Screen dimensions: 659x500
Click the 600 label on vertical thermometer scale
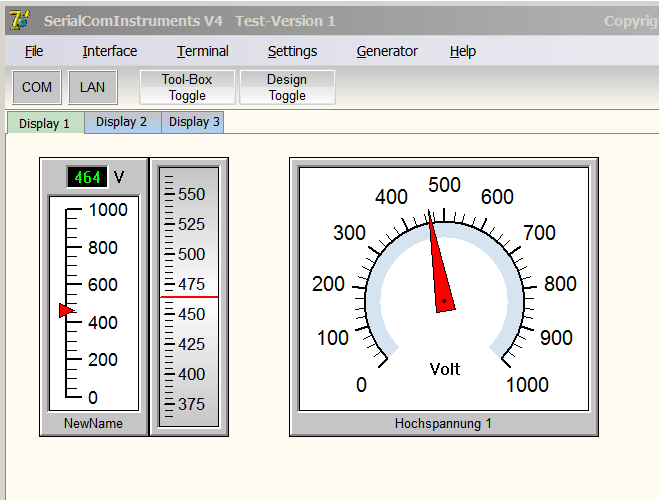point(103,285)
